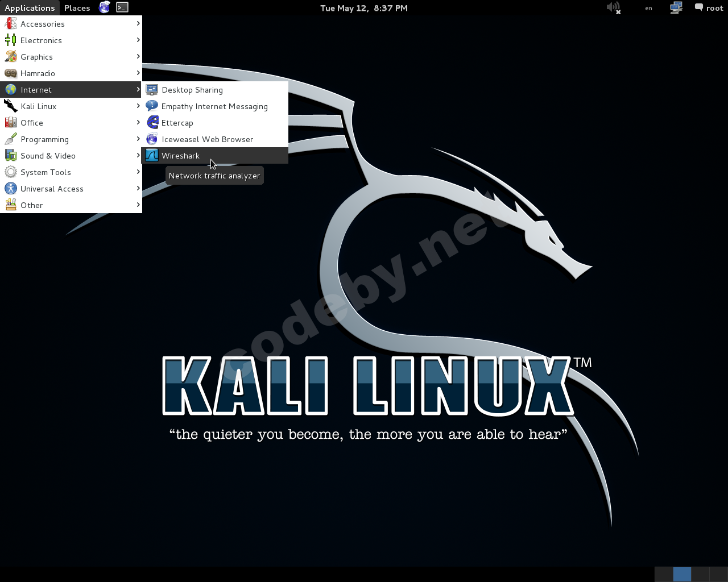Select the Programming menu category
Viewport: 728px width, 582px height.
coord(44,139)
